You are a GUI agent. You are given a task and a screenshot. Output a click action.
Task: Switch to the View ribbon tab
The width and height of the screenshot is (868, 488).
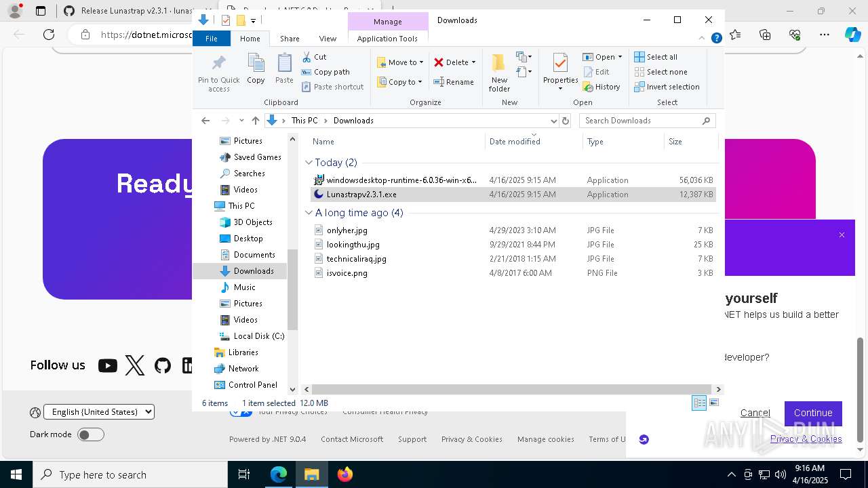pyautogui.click(x=328, y=39)
